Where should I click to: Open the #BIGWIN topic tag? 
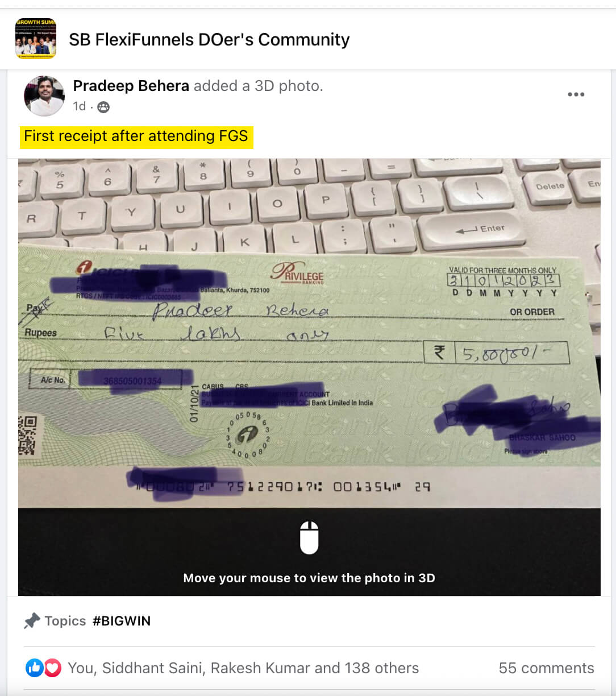pyautogui.click(x=122, y=621)
